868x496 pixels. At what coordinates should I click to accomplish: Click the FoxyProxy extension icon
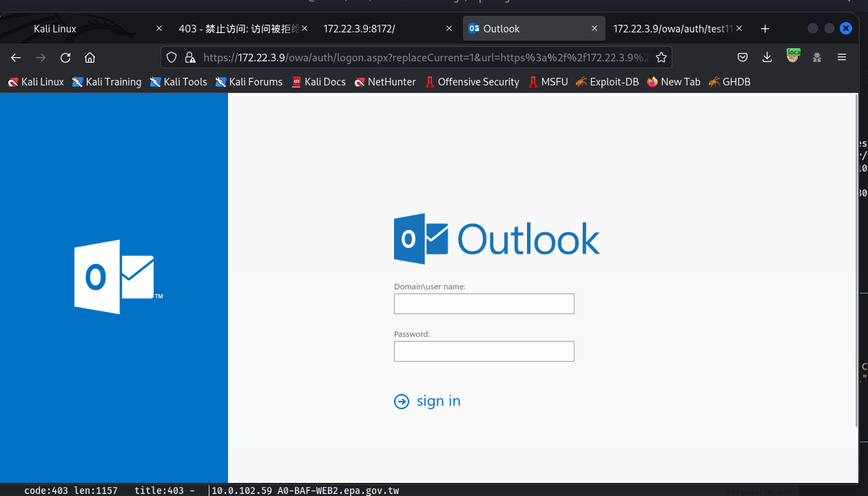[793, 56]
